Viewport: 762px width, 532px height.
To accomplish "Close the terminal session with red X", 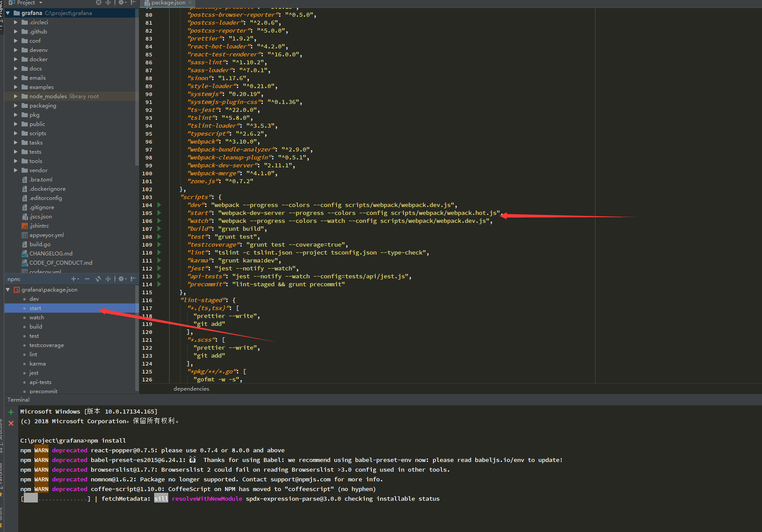I will click(x=11, y=423).
